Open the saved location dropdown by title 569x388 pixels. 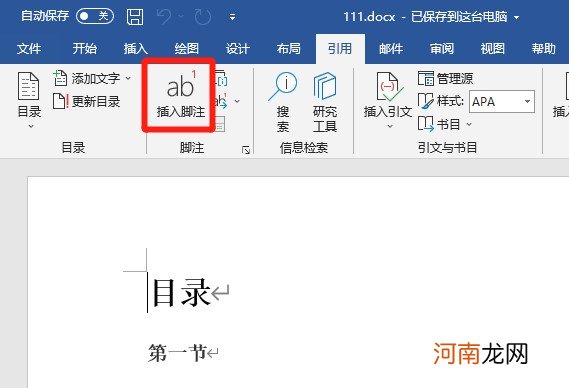[517, 17]
